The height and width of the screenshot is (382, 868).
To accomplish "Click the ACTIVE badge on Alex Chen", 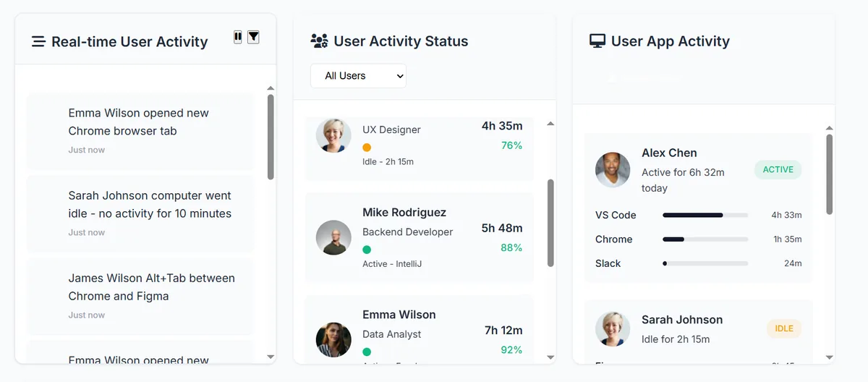I will coord(778,169).
